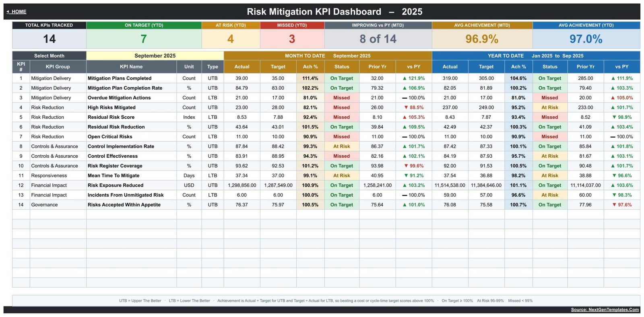Click the MTD Ach % value 111.4%
This screenshot has width=644, height=317.
pyautogui.click(x=310, y=78)
